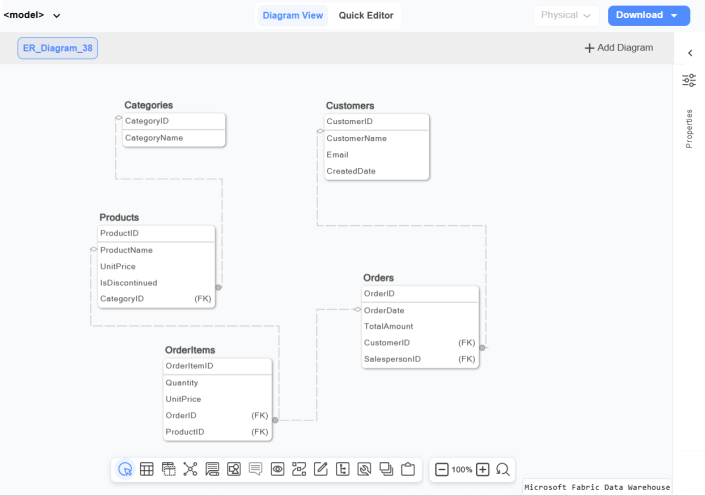Select the Orders table title
Image resolution: width=705 pixels, height=496 pixels.
(379, 278)
